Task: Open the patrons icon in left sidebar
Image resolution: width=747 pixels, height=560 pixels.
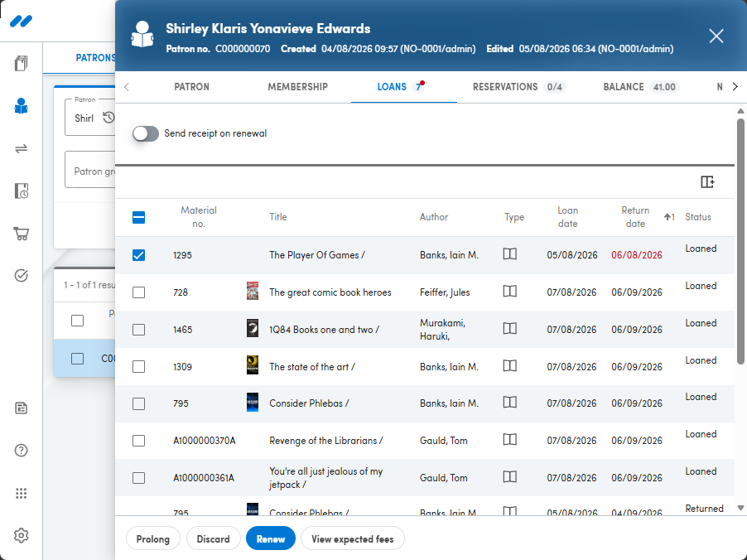Action: pyautogui.click(x=21, y=106)
